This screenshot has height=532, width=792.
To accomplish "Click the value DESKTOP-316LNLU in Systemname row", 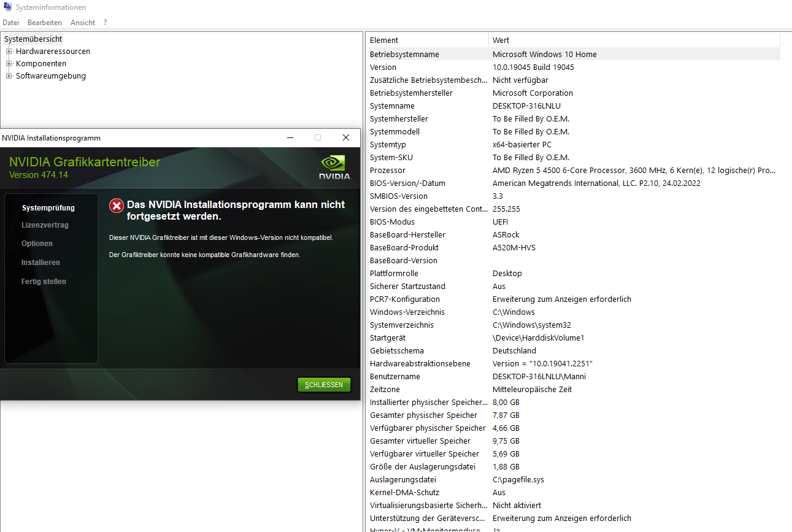I will 526,106.
